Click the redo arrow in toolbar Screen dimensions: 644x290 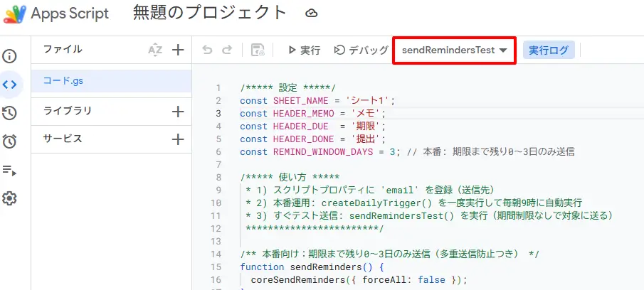point(227,50)
